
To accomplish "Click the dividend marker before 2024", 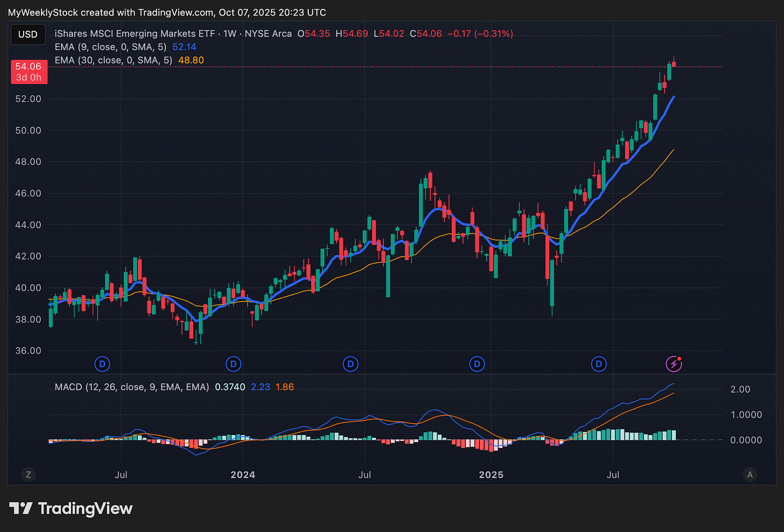I will (234, 364).
